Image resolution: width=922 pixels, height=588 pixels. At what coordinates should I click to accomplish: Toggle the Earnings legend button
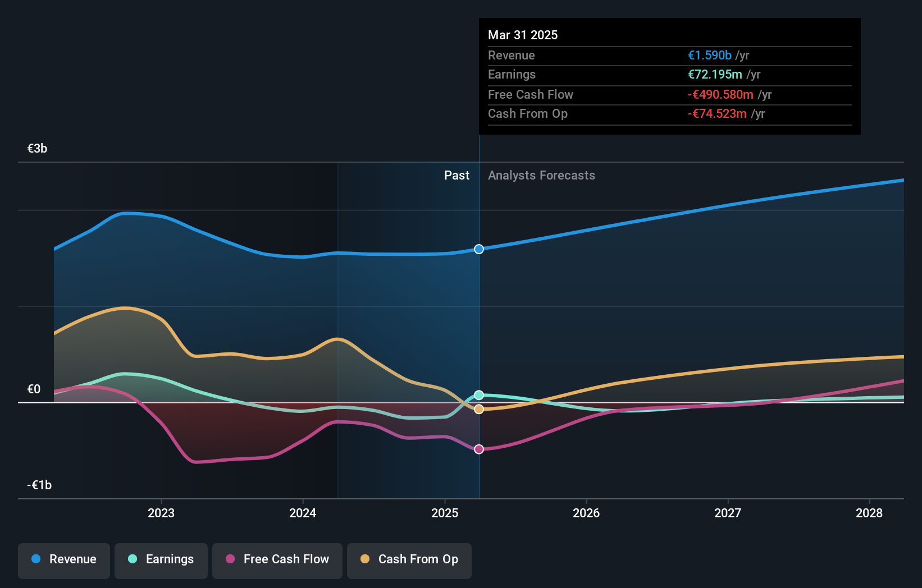click(x=161, y=561)
